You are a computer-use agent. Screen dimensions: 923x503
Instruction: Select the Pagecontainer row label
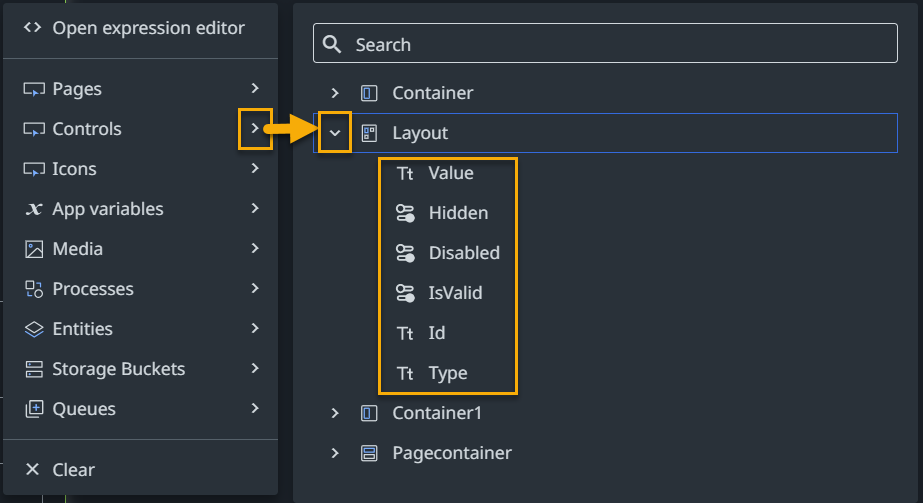pyautogui.click(x=452, y=454)
